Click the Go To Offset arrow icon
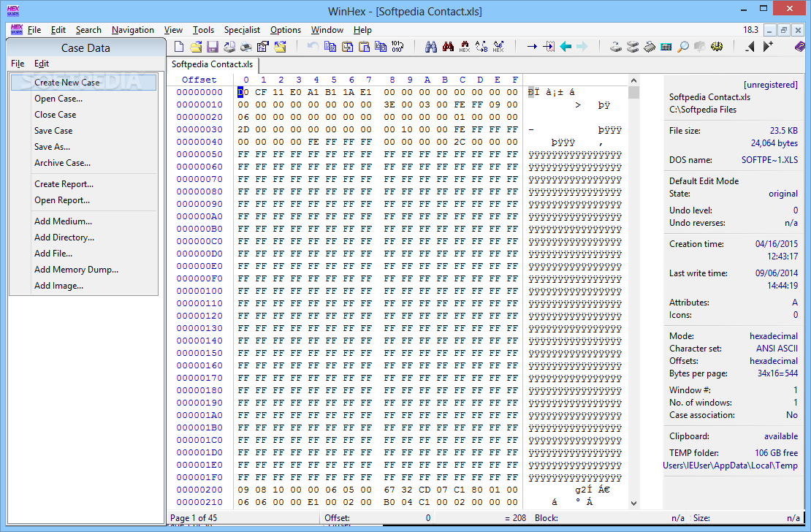 pos(532,47)
